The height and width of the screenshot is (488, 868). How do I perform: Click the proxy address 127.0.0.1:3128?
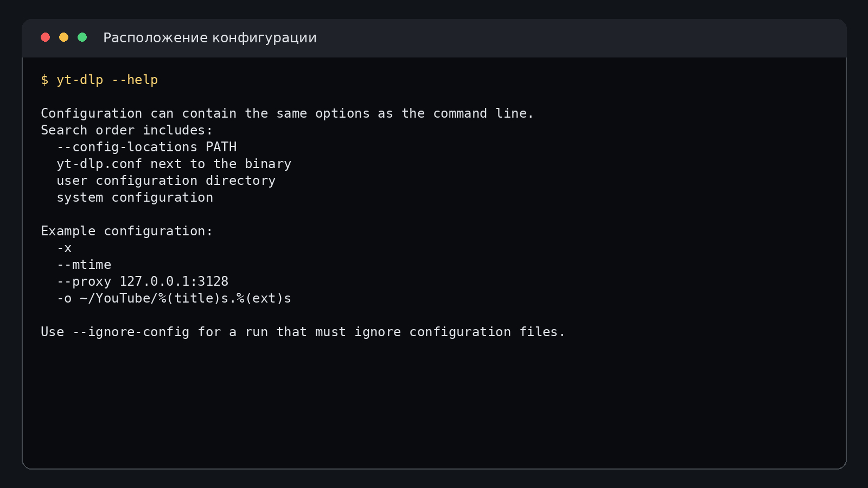click(x=174, y=281)
